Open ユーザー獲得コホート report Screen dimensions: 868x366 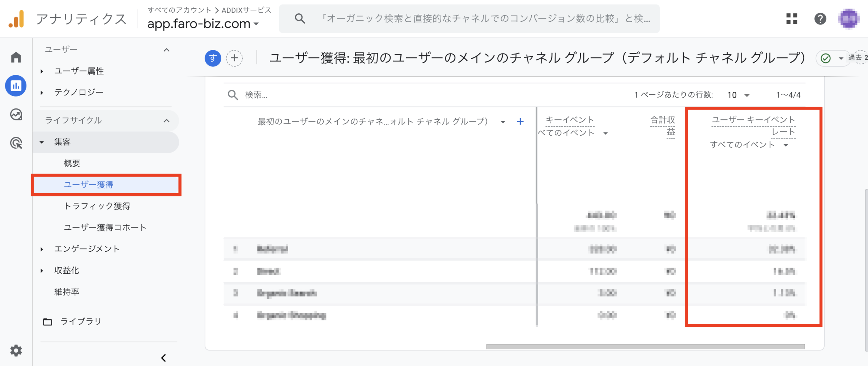coord(105,227)
